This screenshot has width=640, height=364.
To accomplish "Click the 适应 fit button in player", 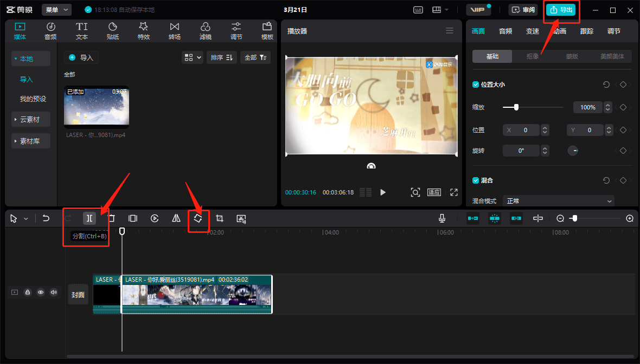I will 434,192.
